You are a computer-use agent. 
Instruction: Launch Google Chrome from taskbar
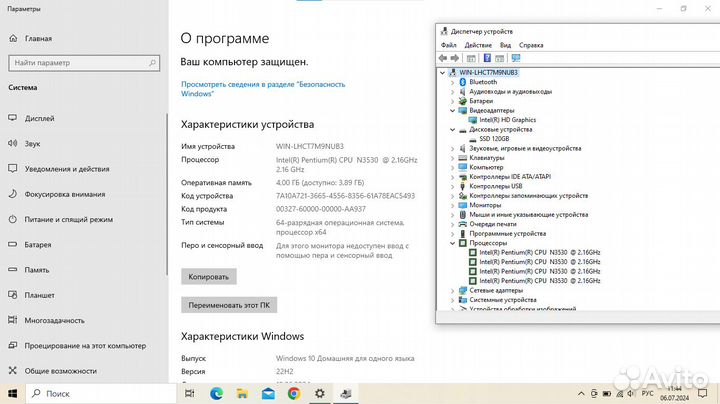pos(294,393)
